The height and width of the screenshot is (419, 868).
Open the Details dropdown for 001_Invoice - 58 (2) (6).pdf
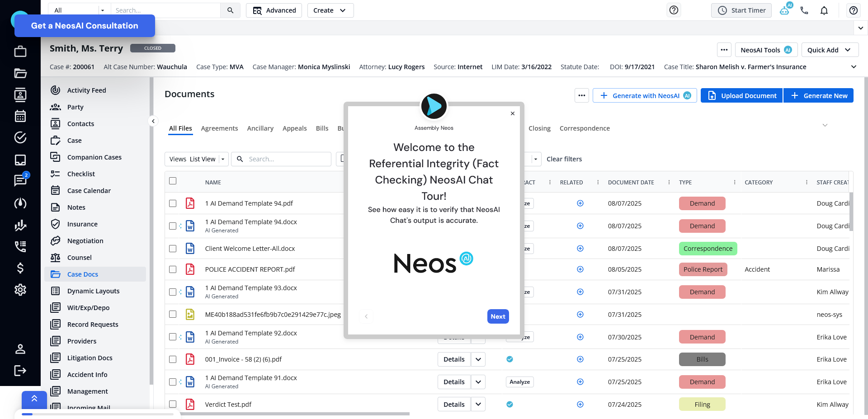[478, 359]
